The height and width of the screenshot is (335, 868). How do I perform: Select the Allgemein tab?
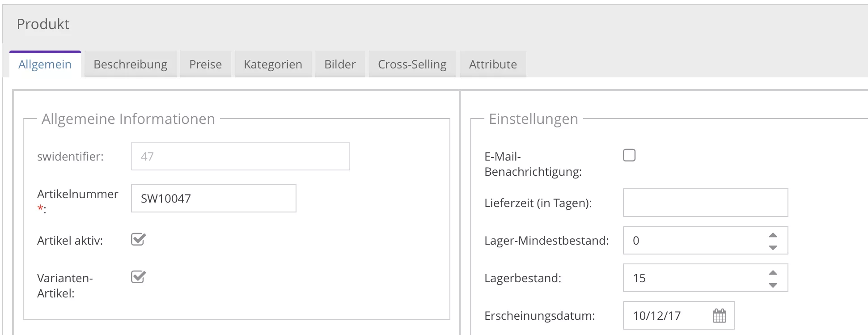(x=45, y=64)
